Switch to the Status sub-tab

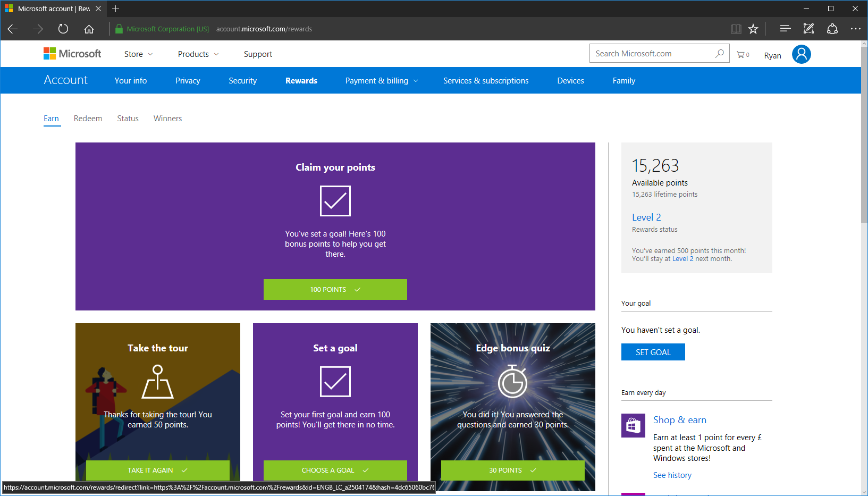coord(128,119)
